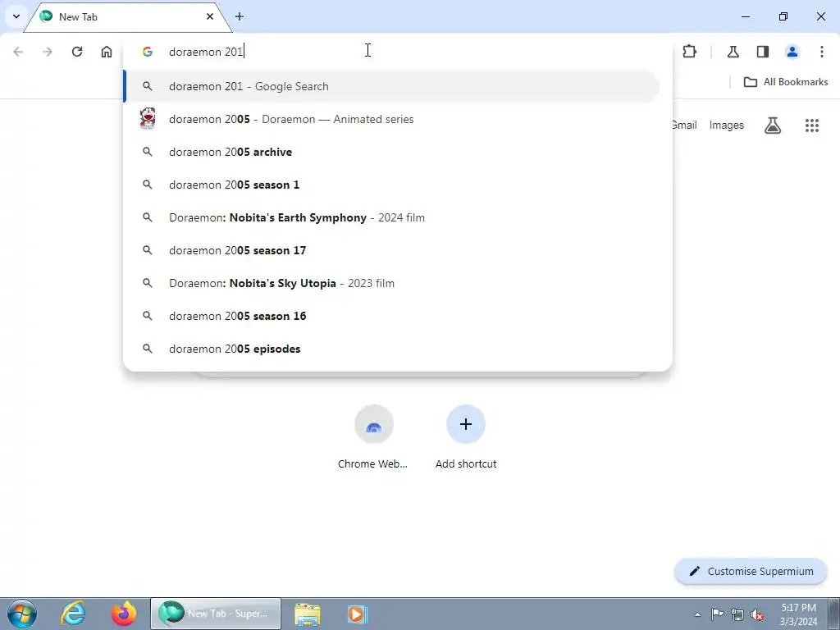This screenshot has height=630, width=840.
Task: Open Chrome Labs flask icon in toolbar
Action: tap(733, 52)
